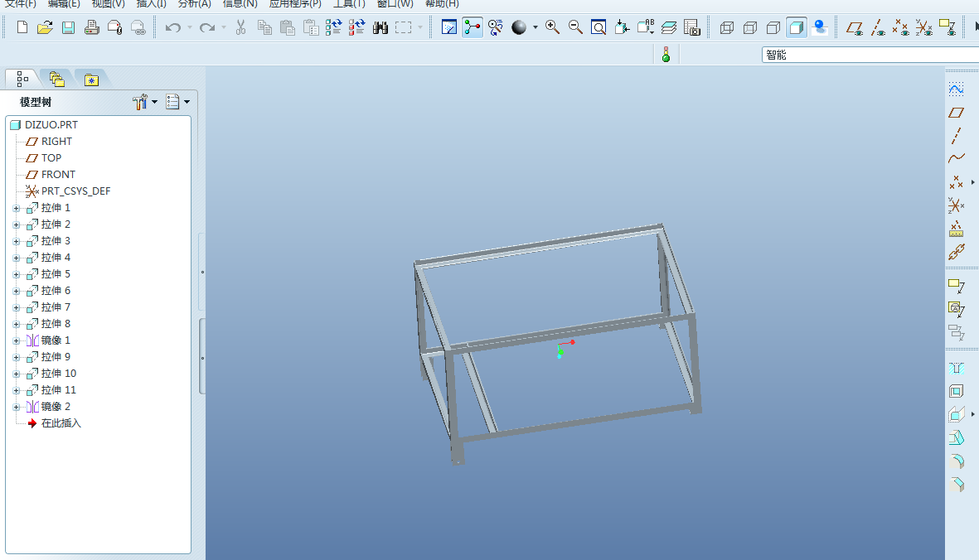Click the Undo arrow icon
979x560 pixels.
[173, 27]
